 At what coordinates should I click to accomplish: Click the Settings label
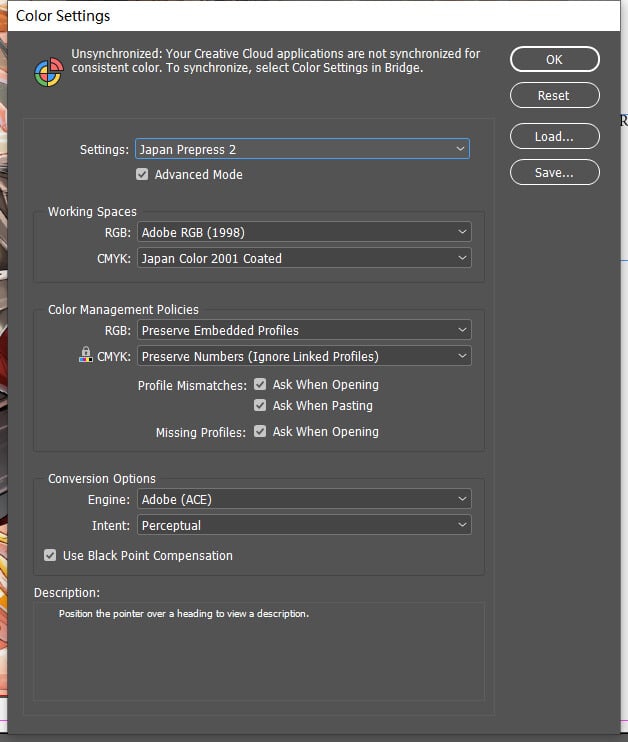pos(104,150)
